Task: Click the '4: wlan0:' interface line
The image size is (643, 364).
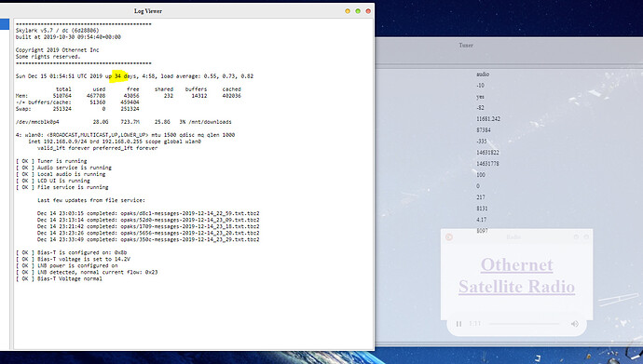Action: coord(125,135)
